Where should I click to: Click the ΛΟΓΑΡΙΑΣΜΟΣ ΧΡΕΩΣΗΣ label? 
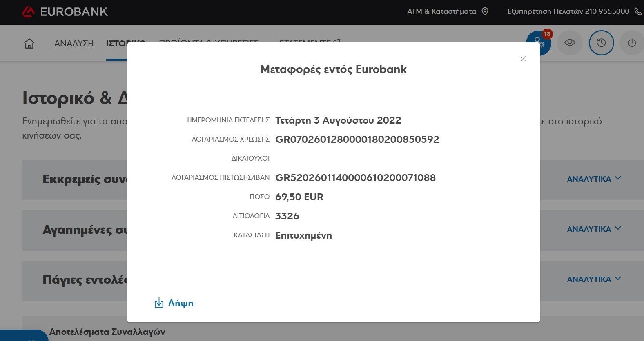231,139
